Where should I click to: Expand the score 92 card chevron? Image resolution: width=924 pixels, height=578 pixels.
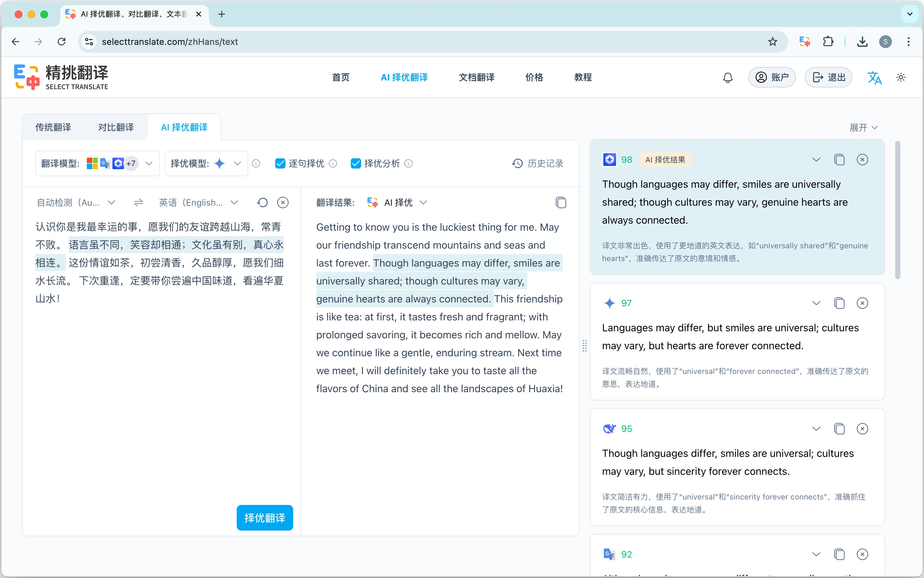pos(816,554)
